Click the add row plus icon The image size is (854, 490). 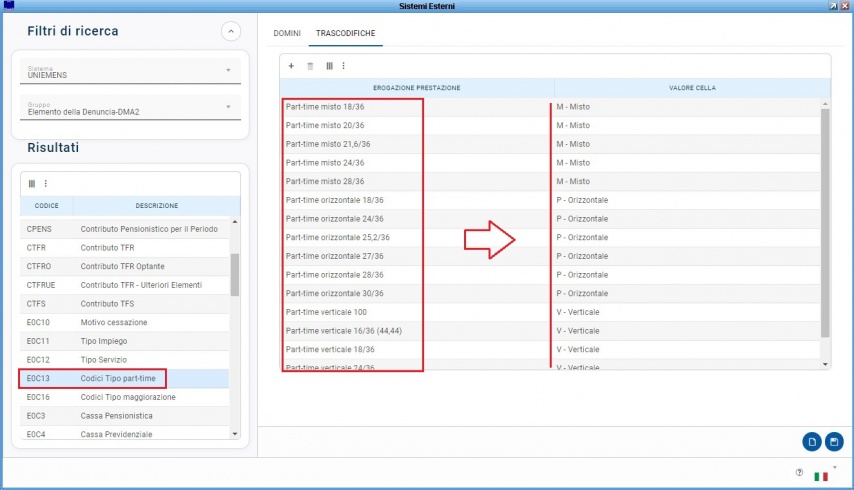click(291, 66)
